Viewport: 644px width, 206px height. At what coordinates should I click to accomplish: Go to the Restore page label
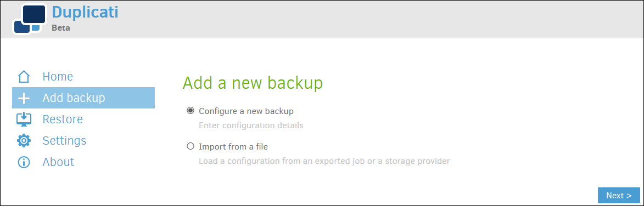(63, 119)
